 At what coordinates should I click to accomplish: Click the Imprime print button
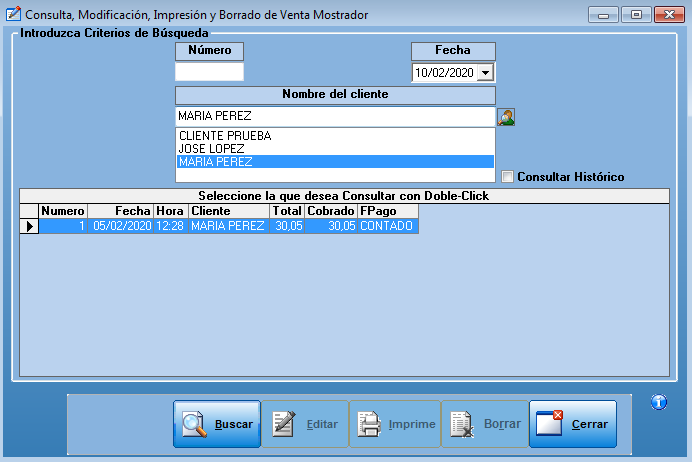(x=395, y=424)
